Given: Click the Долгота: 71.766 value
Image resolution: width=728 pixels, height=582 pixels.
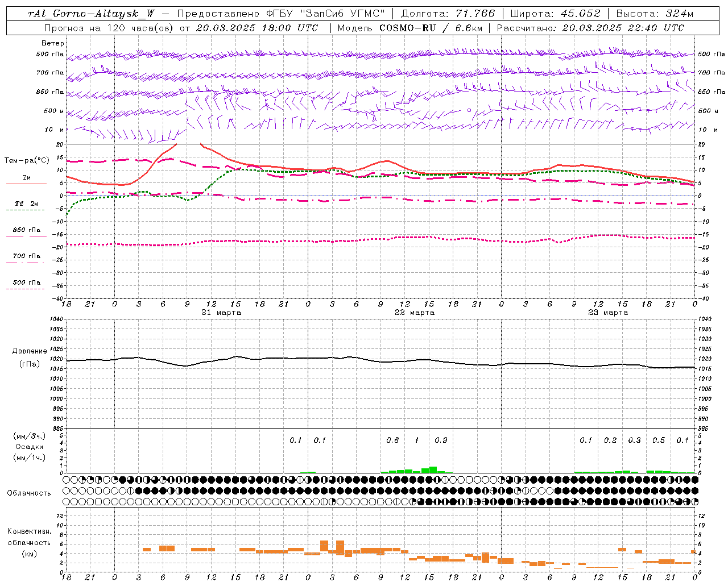Looking at the screenshot, I should [448, 14].
